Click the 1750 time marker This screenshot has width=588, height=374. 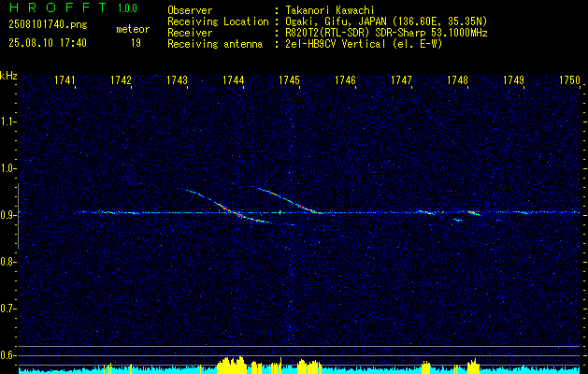(569, 80)
